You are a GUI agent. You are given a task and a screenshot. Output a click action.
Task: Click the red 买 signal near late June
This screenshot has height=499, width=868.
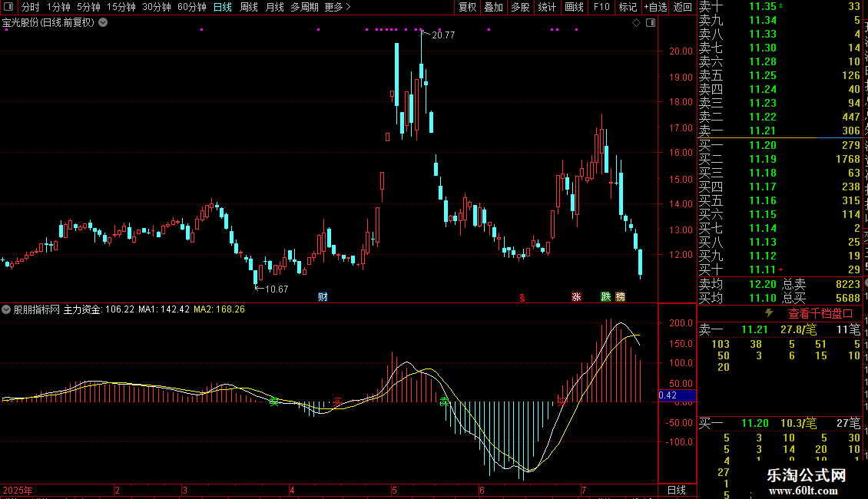(x=562, y=401)
